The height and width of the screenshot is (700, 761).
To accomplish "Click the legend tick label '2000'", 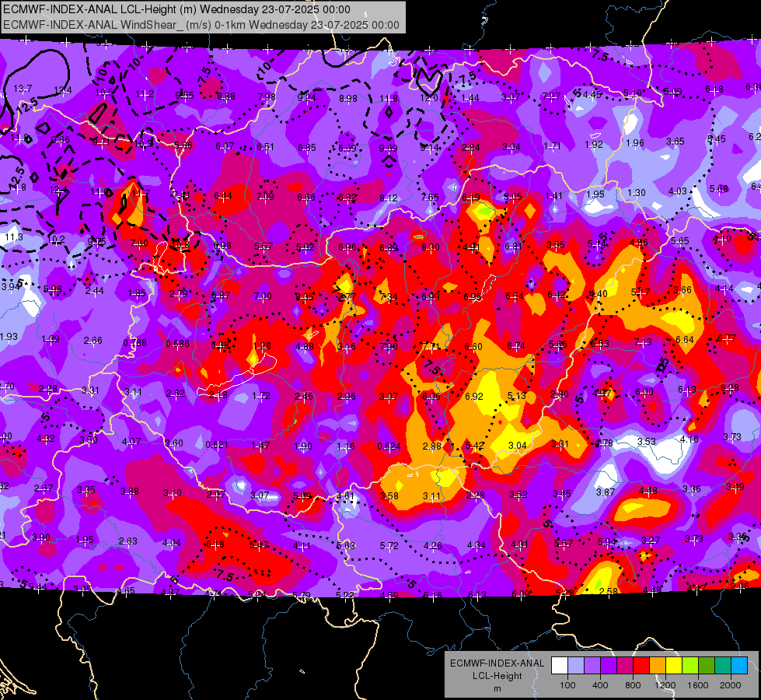I will (731, 685).
